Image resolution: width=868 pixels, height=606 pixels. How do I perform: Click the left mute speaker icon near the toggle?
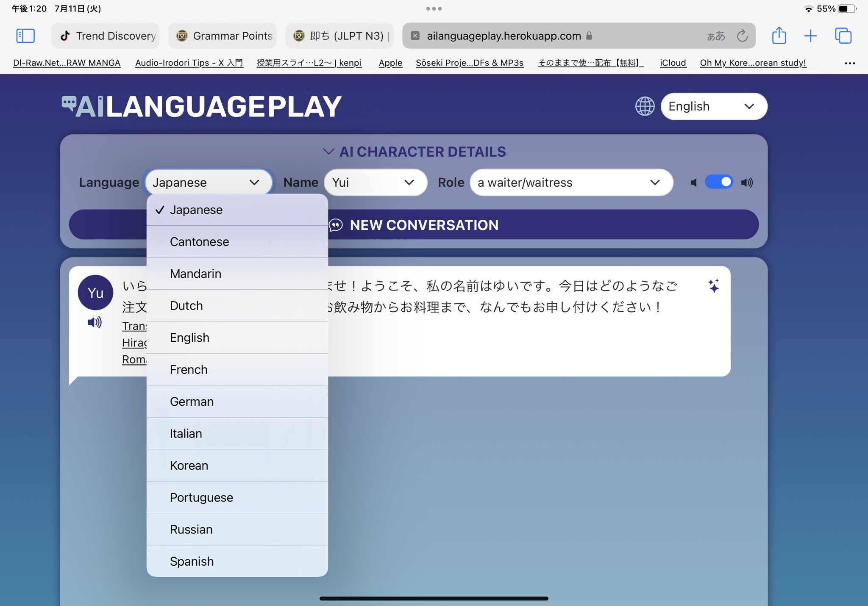pos(694,182)
